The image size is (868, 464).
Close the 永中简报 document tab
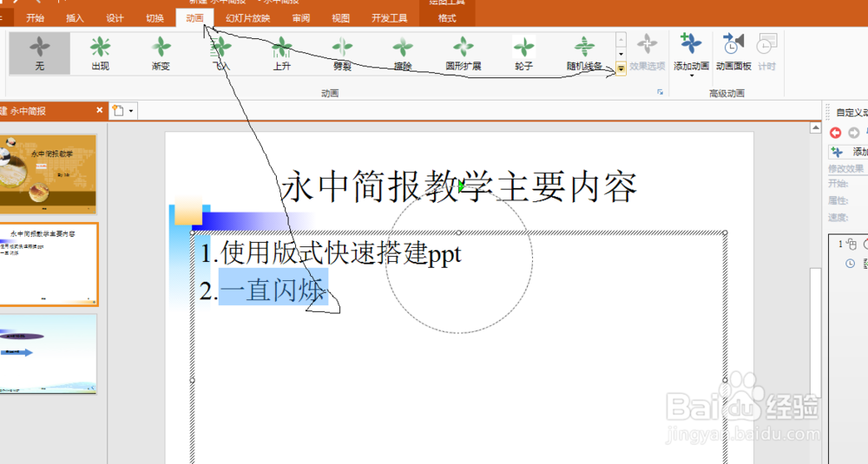(99, 110)
